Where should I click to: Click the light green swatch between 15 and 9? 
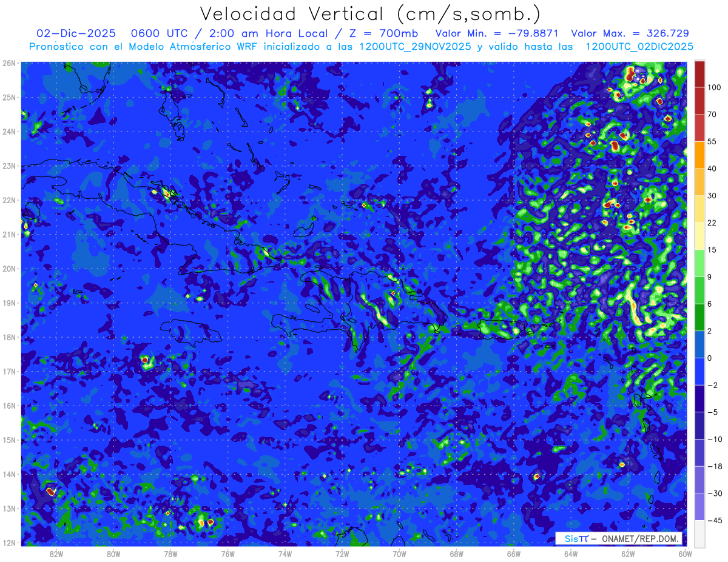coord(699,263)
